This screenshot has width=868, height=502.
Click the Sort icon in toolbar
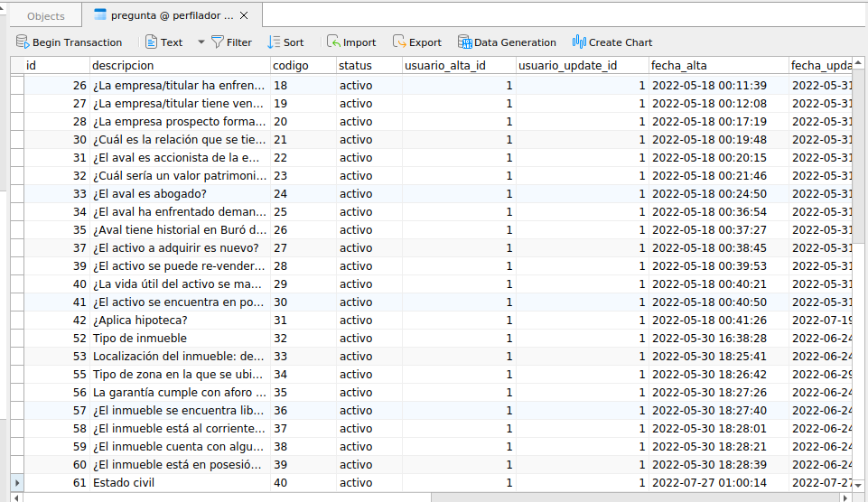(274, 42)
